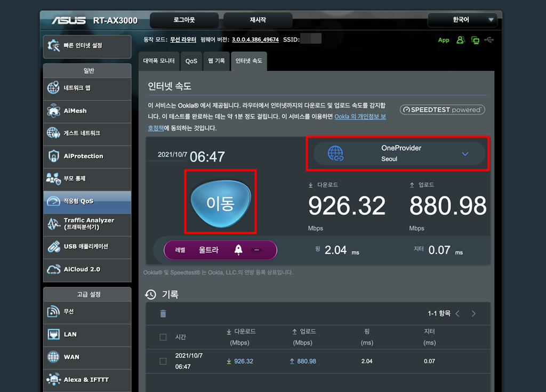The image size is (546, 392).
Task: Click the SPEEDTEST powered badge
Action: pyautogui.click(x=442, y=110)
